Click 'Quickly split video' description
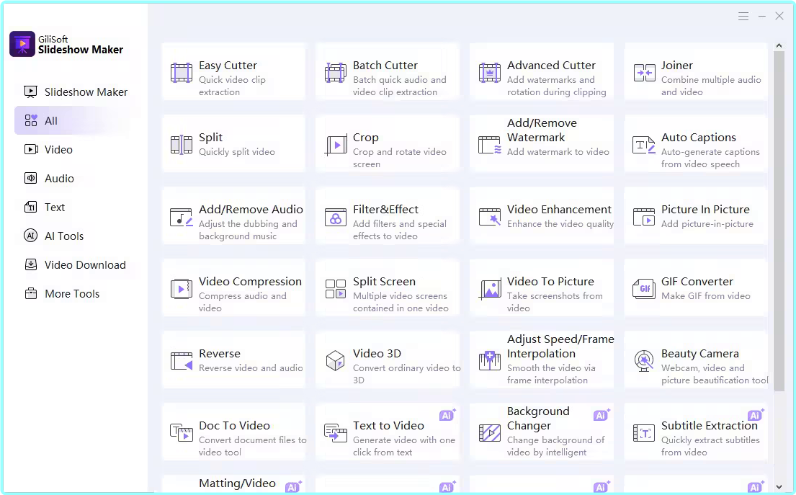Viewport: 796px width, 495px height. tap(237, 151)
